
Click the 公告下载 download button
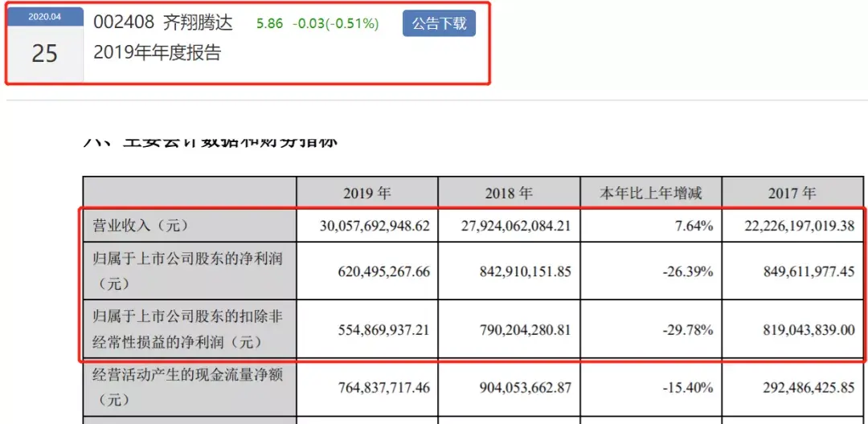439,23
